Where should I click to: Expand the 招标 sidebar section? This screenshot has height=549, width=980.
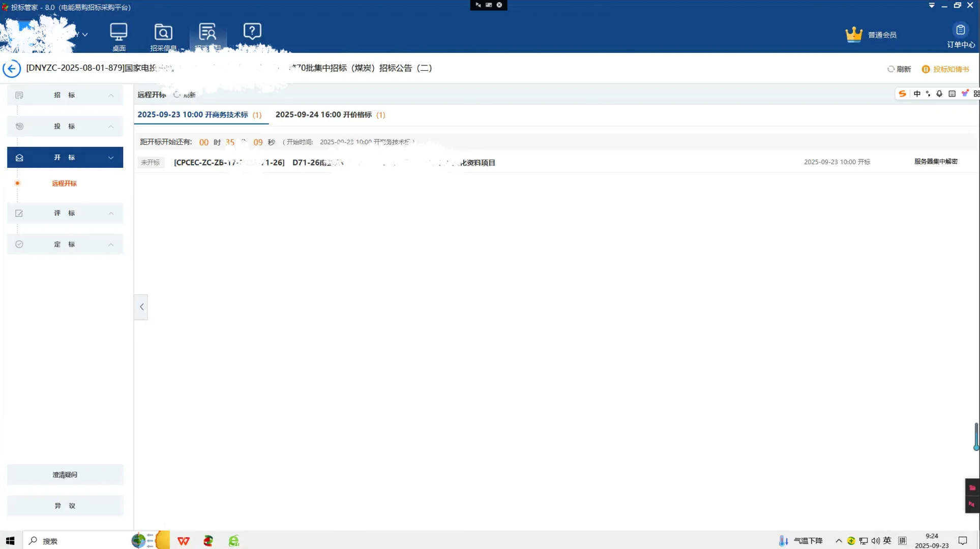point(65,95)
